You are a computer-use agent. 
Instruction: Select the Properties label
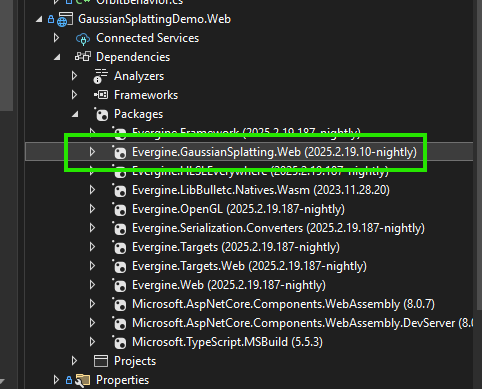122,380
